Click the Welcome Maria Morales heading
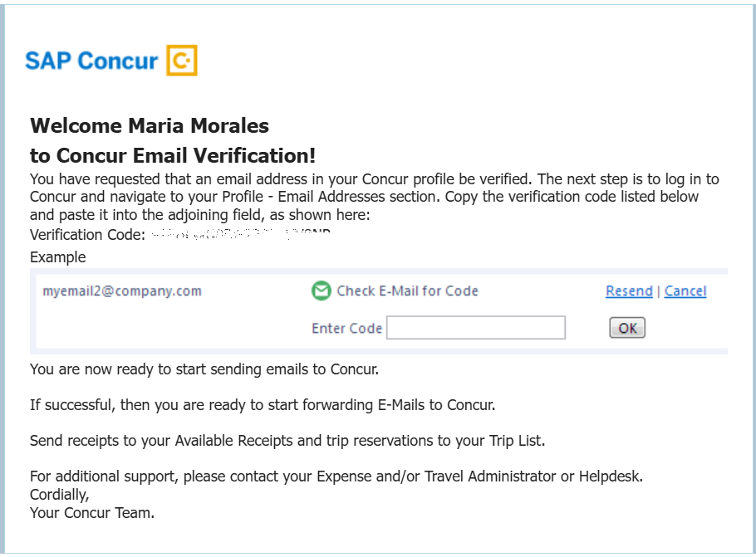 pyautogui.click(x=150, y=125)
